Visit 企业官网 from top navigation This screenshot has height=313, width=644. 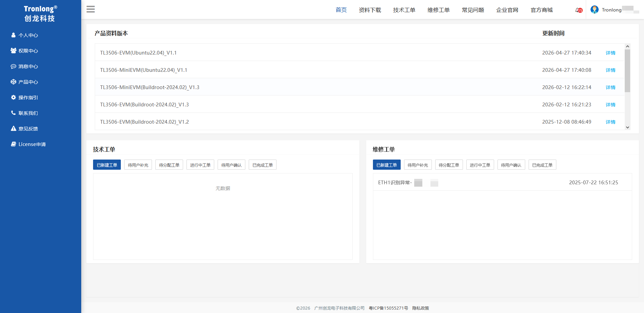coord(507,10)
